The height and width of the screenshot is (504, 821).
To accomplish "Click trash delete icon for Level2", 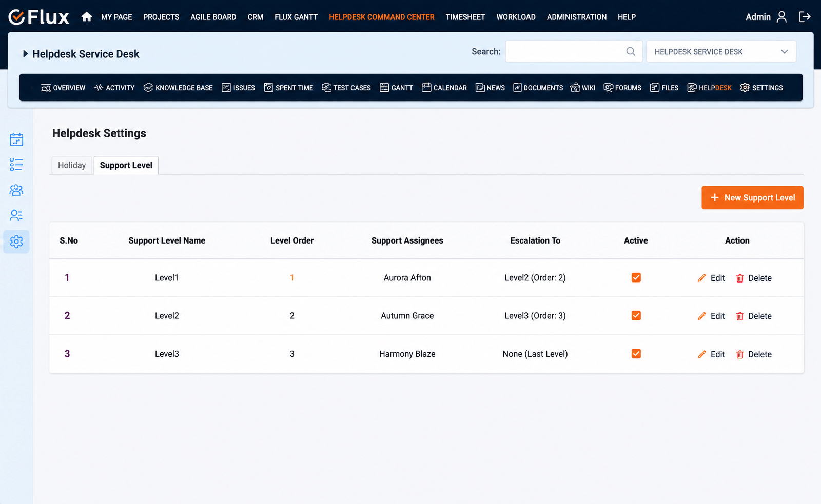I will point(740,316).
